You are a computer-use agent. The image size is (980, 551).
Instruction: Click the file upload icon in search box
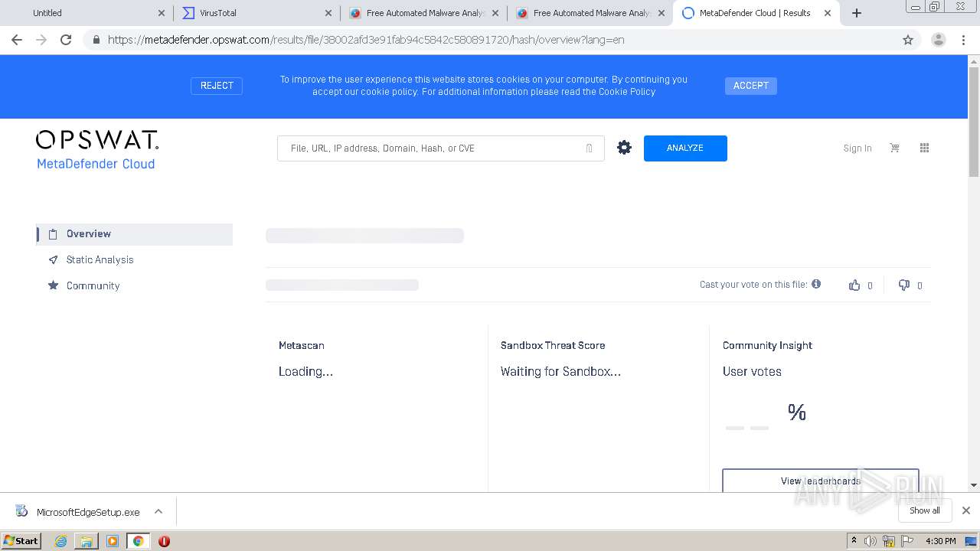pos(589,148)
